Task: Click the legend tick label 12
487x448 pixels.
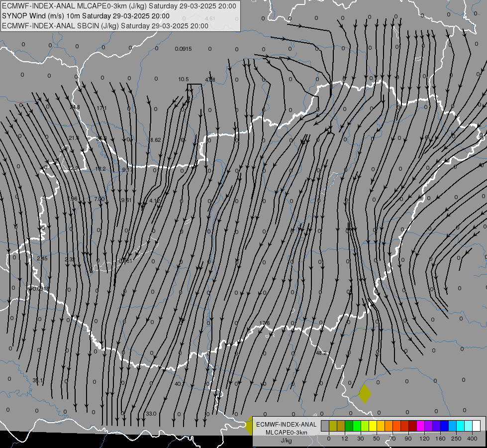Action: (345, 439)
